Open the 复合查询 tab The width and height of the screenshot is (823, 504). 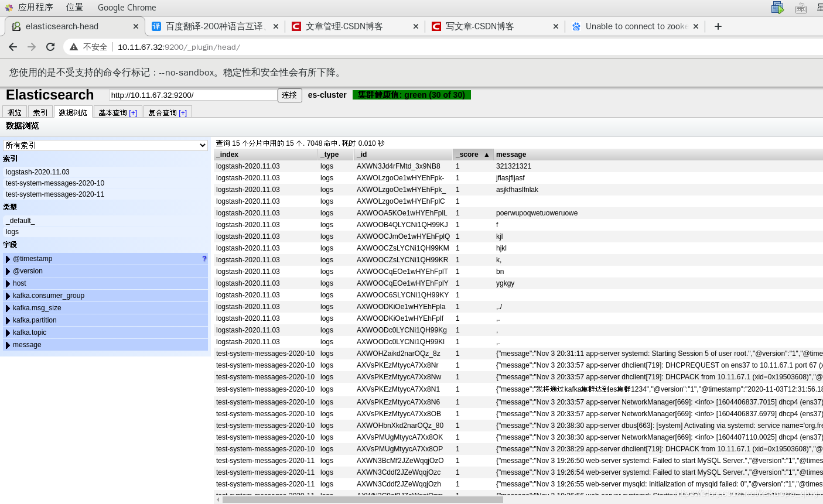click(x=168, y=112)
